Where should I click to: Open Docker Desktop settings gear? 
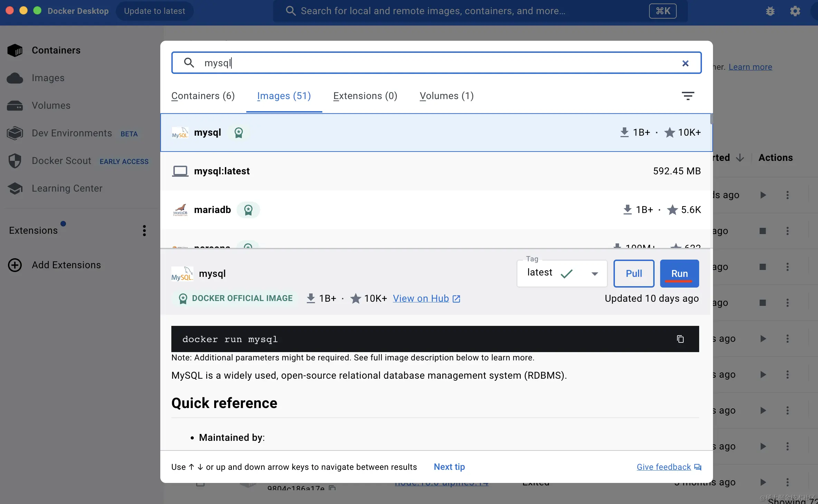click(795, 11)
